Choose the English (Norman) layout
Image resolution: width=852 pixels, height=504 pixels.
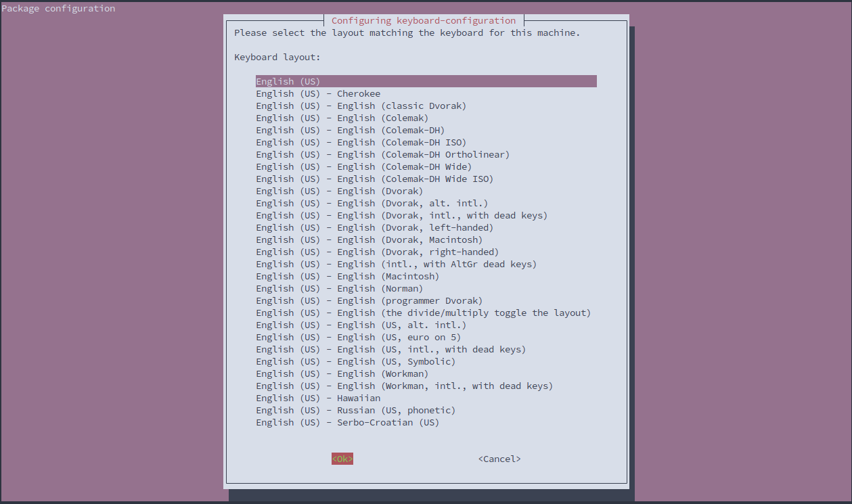click(x=339, y=288)
